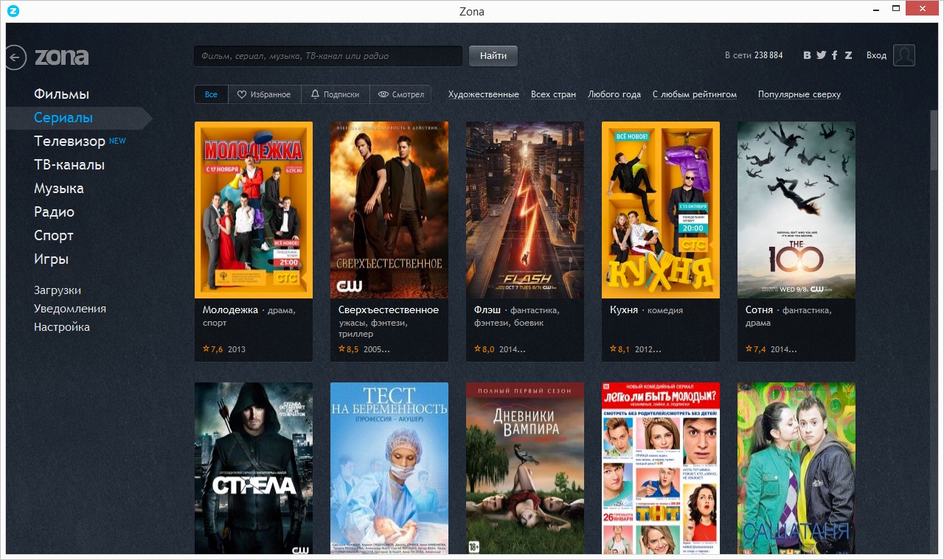Click the user avatar icon
Image resolution: width=944 pixels, height=560 pixels.
904,55
